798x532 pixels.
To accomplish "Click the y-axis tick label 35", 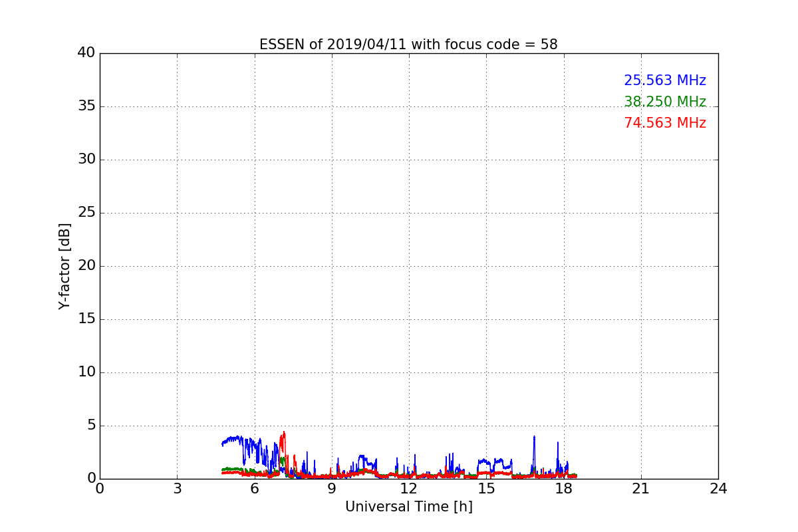I will click(86, 106).
